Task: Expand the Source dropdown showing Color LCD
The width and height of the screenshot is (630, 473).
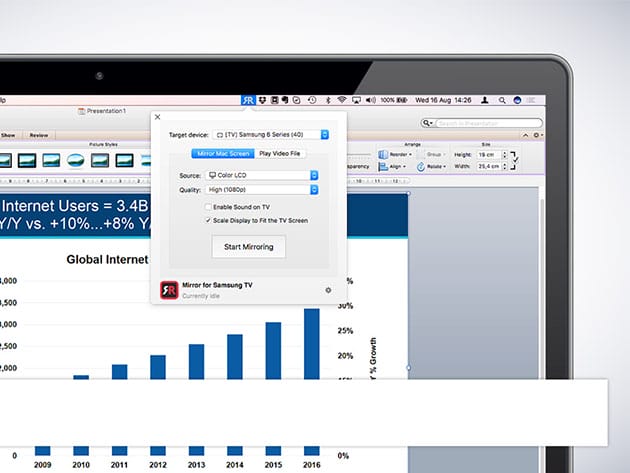Action: coord(261,175)
